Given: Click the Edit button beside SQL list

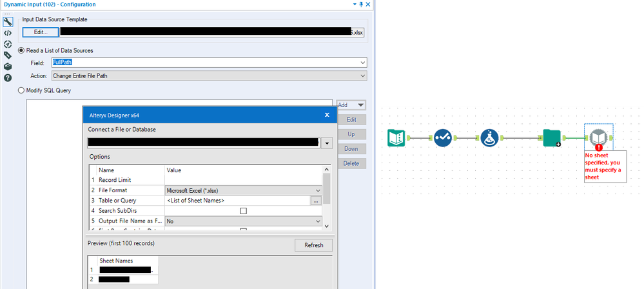Looking at the screenshot, I should coord(351,119).
